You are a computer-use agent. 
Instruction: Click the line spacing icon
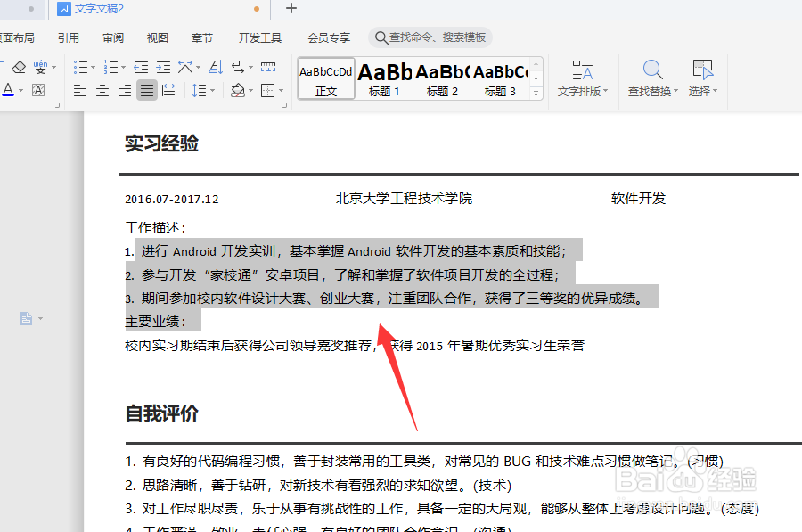pyautogui.click(x=199, y=91)
